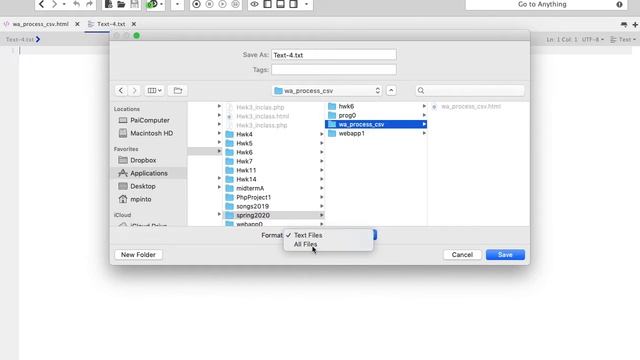Expand the spring2020 folder arrow

click(x=322, y=215)
